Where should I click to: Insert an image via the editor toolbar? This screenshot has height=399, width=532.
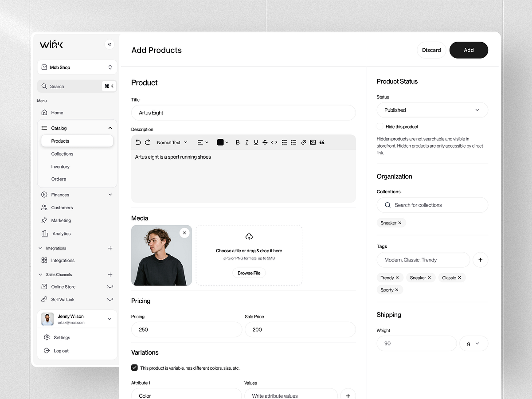(x=313, y=142)
